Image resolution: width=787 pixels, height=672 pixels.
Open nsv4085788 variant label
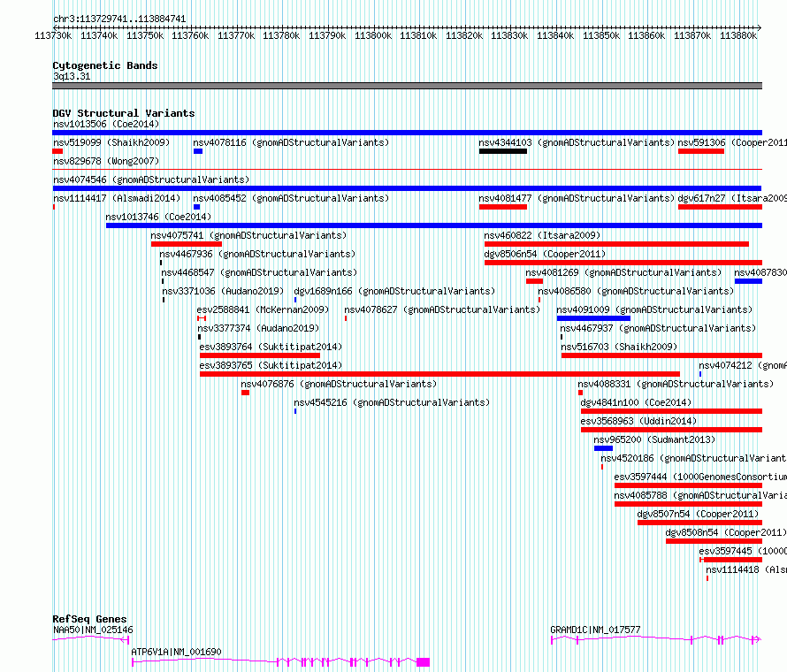click(x=700, y=495)
